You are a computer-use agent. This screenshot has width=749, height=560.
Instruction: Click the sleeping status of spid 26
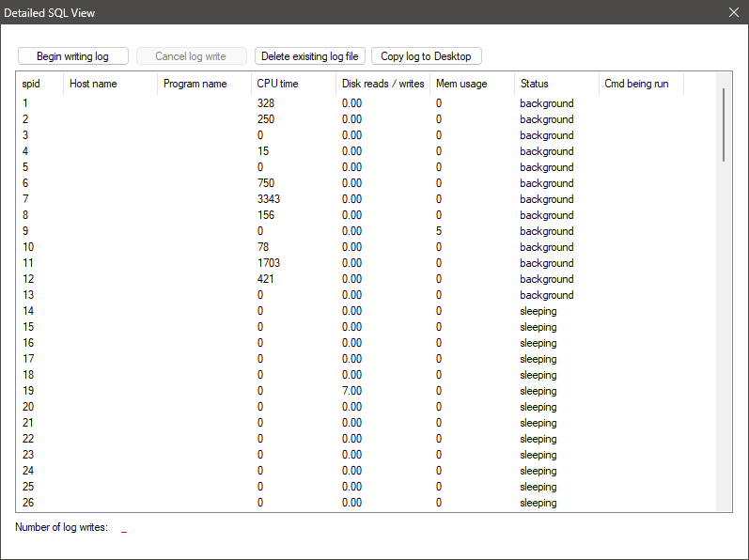(538, 504)
